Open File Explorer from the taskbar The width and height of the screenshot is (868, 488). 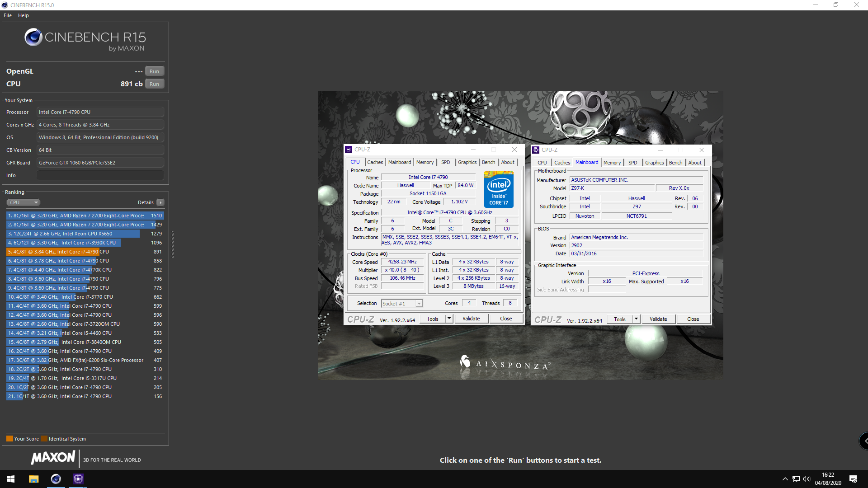(x=33, y=479)
